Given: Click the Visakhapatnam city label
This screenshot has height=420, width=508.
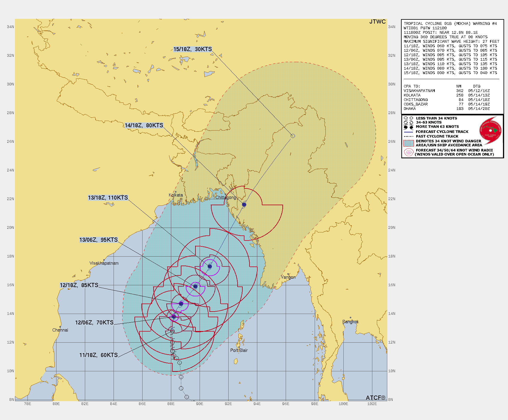Looking at the screenshot, I should (104, 263).
